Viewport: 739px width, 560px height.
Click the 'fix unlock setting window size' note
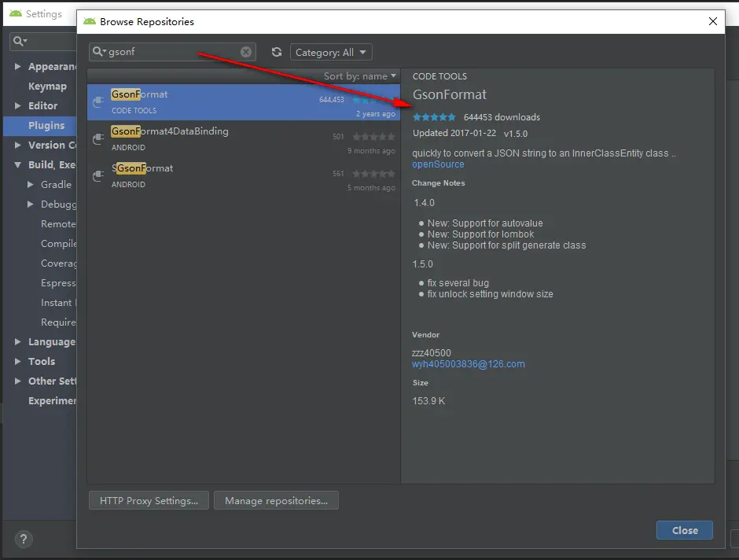point(490,294)
